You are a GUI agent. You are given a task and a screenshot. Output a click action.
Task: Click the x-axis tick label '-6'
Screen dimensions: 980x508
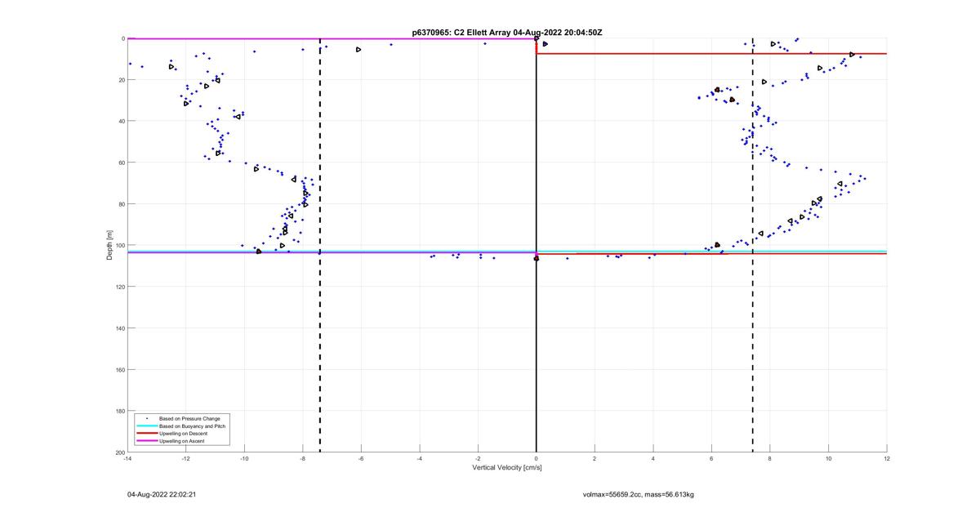point(361,458)
